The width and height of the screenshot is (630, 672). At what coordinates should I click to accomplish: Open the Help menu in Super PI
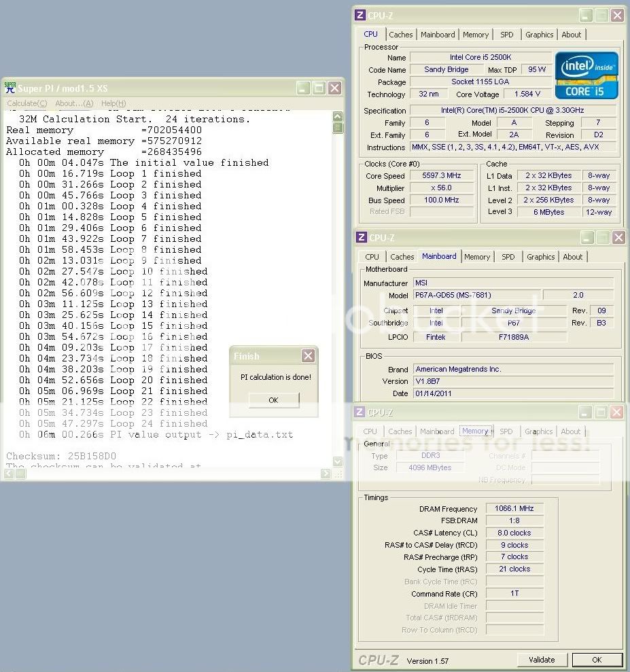(x=113, y=103)
